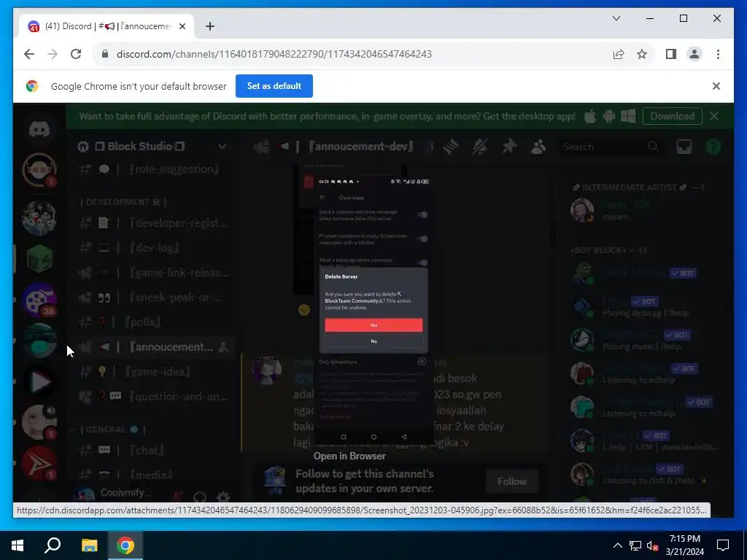This screenshot has width=747, height=560.
Task: Collapse the DEVELOPMENT channel category
Action: point(123,202)
